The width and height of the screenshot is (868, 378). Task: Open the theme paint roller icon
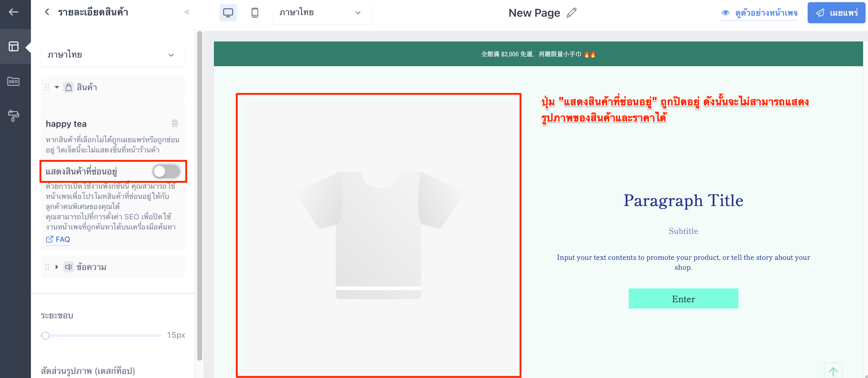click(x=14, y=116)
